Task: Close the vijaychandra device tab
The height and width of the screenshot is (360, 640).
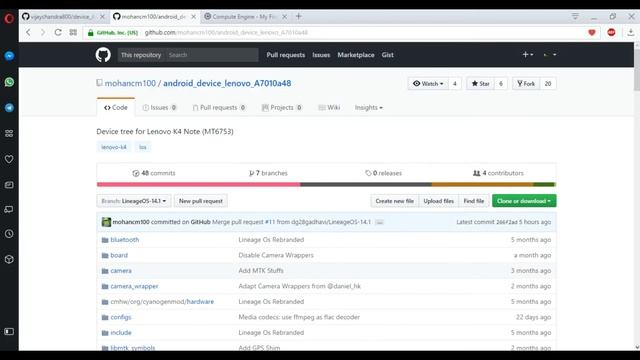Action: point(102,17)
